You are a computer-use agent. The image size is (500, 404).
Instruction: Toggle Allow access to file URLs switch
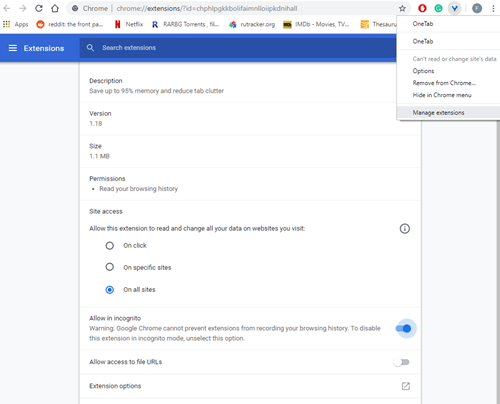pyautogui.click(x=402, y=362)
